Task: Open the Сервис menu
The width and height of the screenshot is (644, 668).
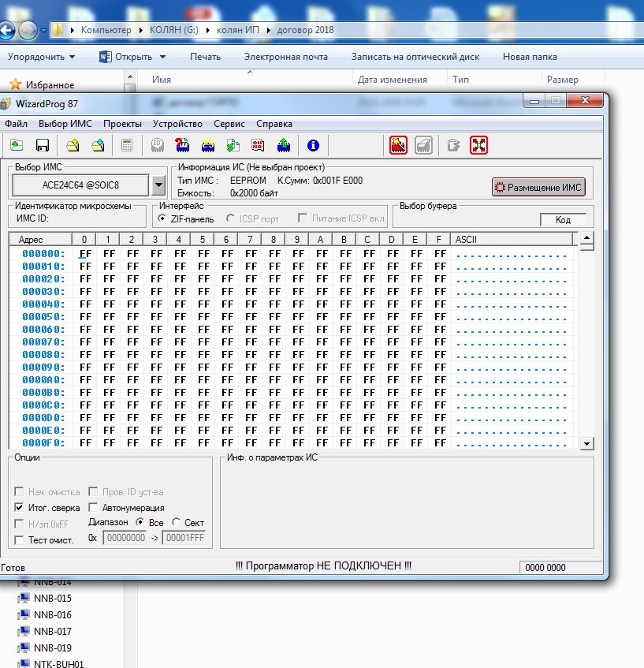Action: tap(229, 124)
